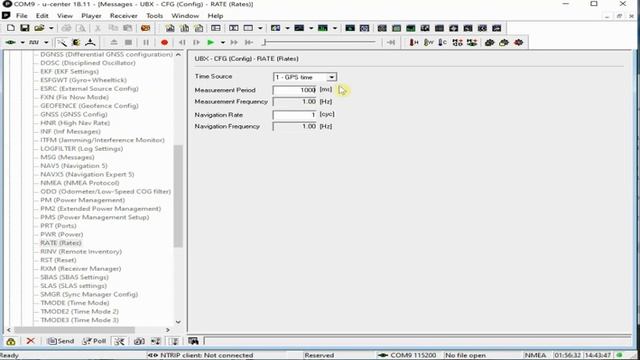Click the Measurement Period input field
The width and height of the screenshot is (640, 360).
(x=295, y=90)
